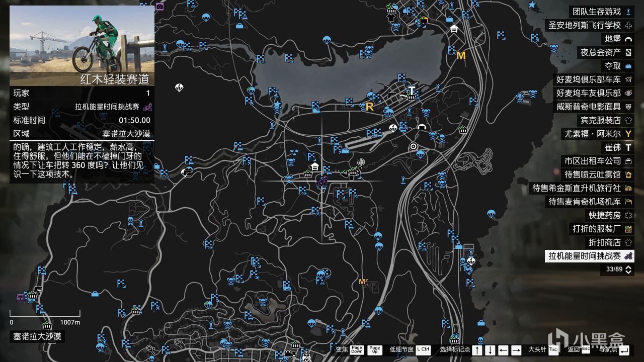Viewport: 644px width, 362px height.
Task: Click the eye icon beside 好麦坞车友俱乐部
Action: pos(628,93)
